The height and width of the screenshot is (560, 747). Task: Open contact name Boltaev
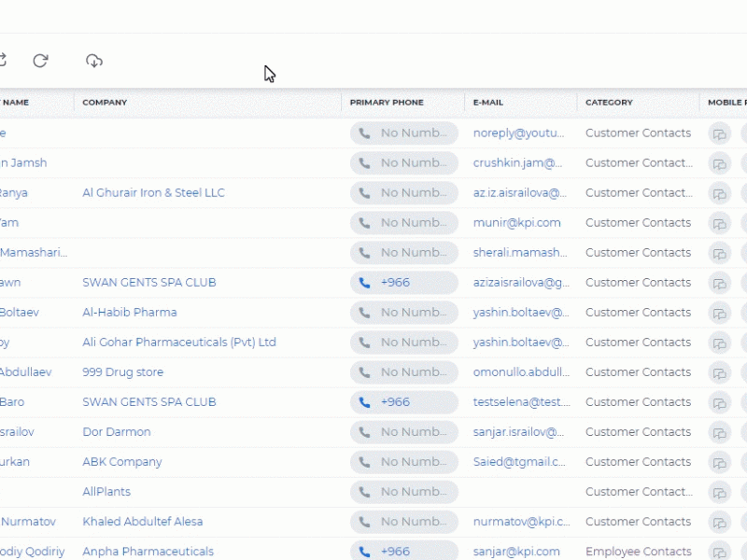coord(20,313)
